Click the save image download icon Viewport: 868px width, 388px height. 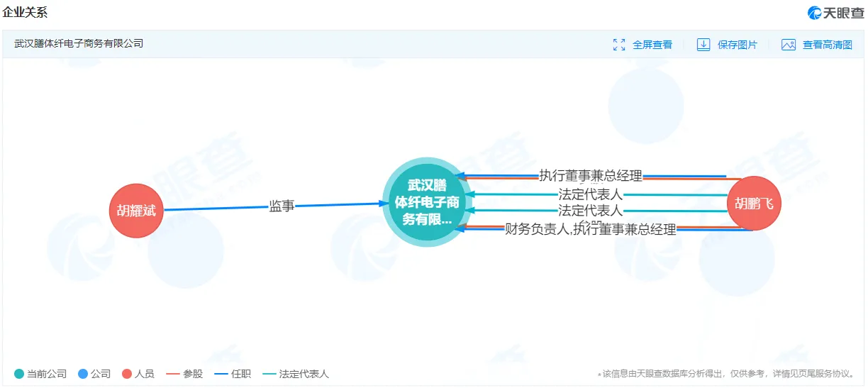pos(703,45)
